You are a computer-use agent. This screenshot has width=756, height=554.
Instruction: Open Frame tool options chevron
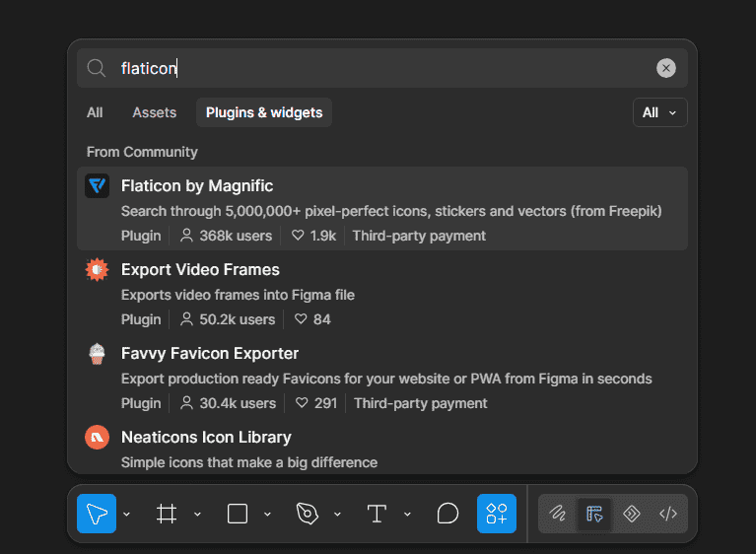point(197,514)
